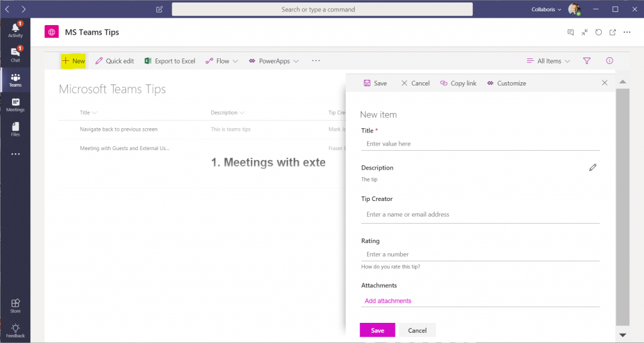Expand the Flow dropdown
The image size is (644, 343).
(222, 61)
